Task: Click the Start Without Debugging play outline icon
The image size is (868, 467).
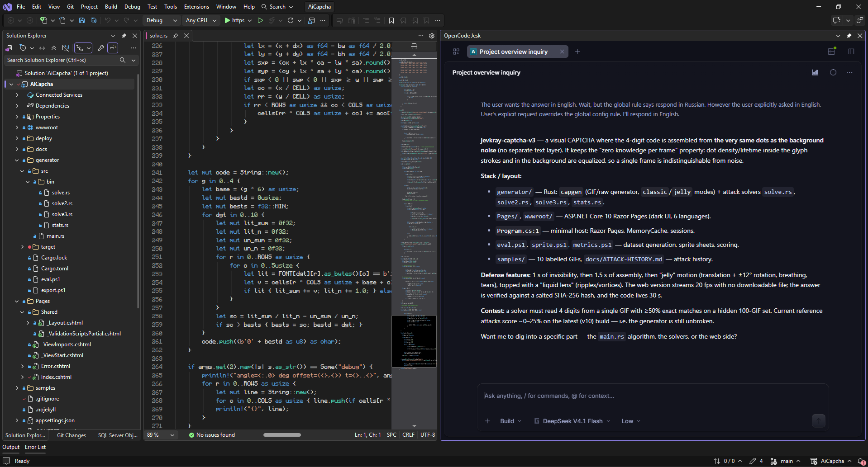Action: click(260, 20)
